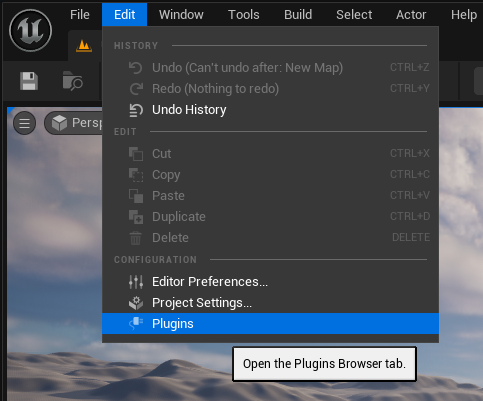Open the Actor menu
The image size is (483, 401).
(x=411, y=15)
